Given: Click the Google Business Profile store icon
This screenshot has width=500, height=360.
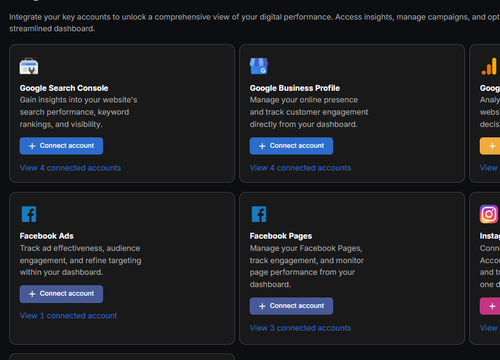Looking at the screenshot, I should coord(259,66).
